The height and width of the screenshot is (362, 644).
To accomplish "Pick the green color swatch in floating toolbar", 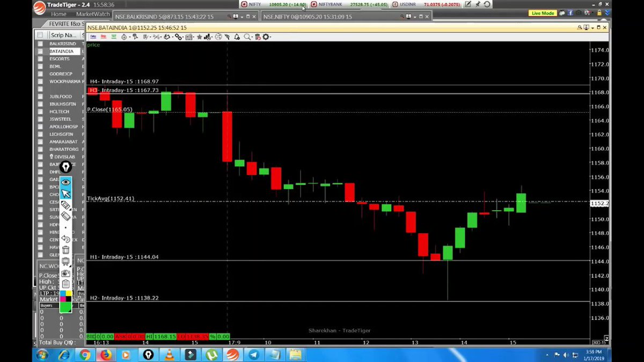I will click(65, 307).
